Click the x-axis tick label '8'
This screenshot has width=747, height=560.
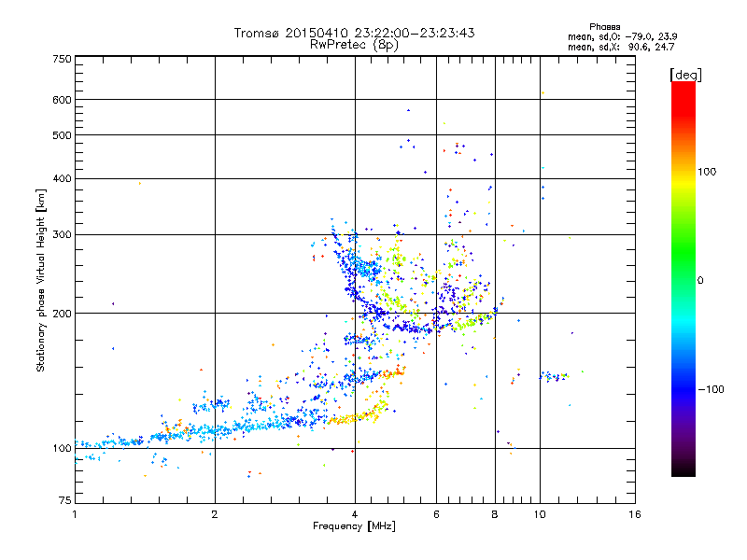(x=495, y=514)
